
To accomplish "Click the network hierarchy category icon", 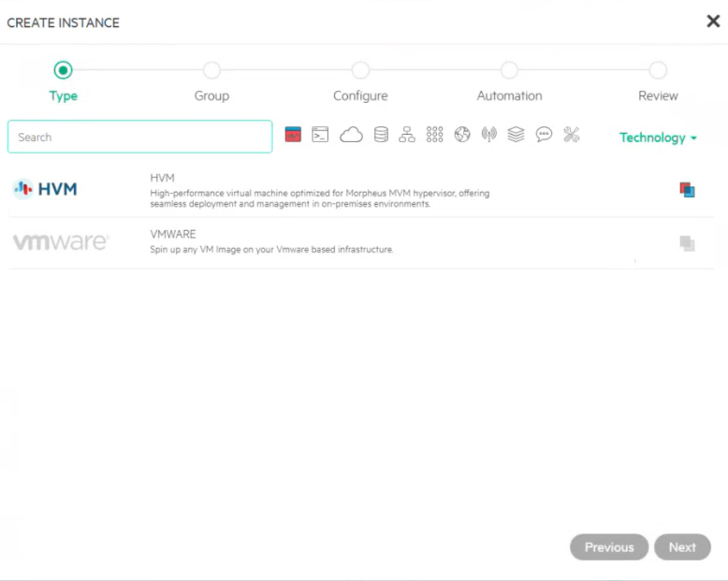I will [x=407, y=135].
